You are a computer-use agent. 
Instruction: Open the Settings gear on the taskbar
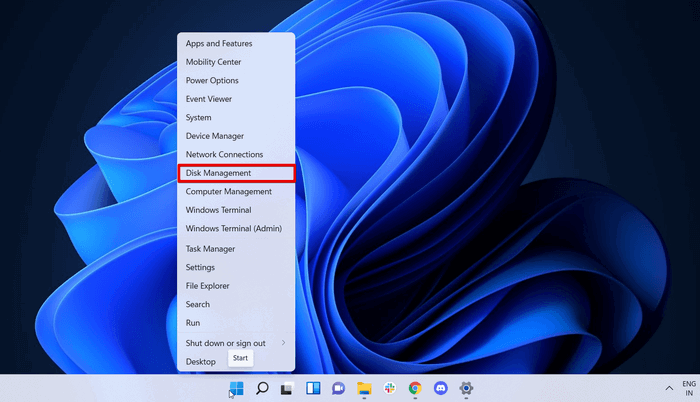pyautogui.click(x=466, y=388)
